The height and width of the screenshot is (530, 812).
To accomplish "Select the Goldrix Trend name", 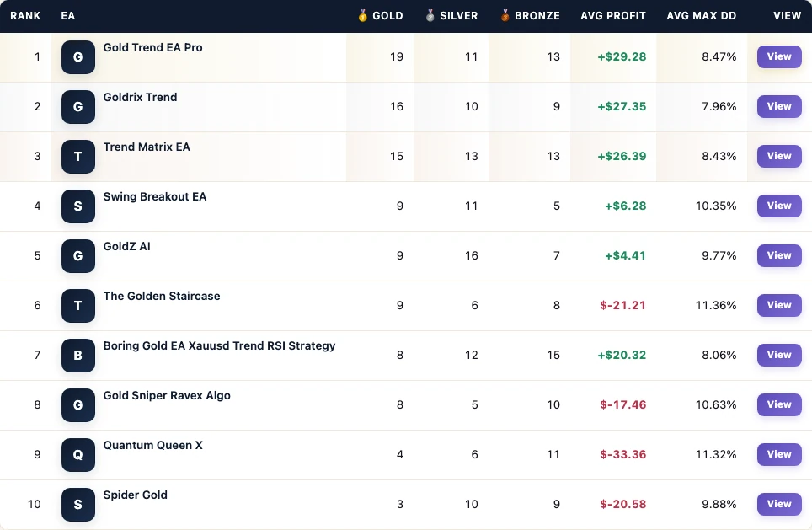I will (141, 98).
